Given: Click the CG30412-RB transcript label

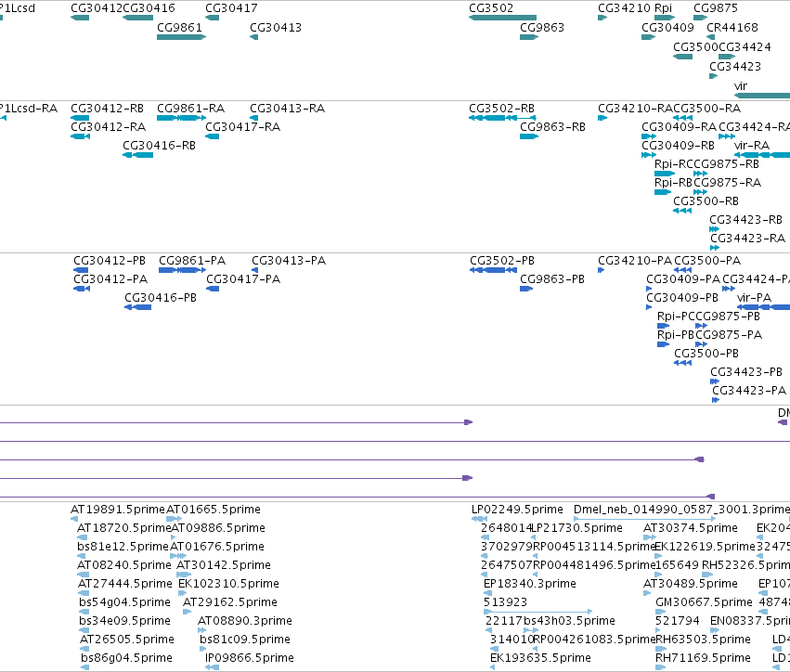Looking at the screenshot, I should point(108,109).
